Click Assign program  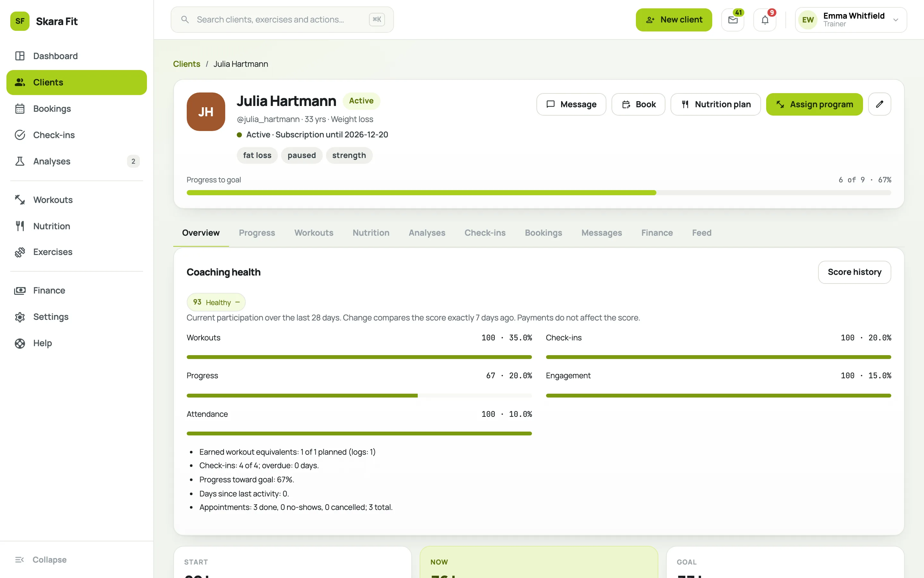coord(814,104)
